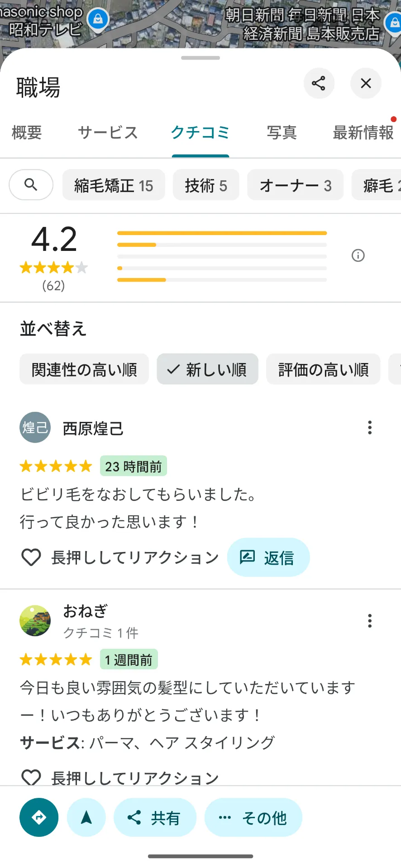
Task: Tap the heart icon on 西原煌己's review
Action: pyautogui.click(x=31, y=557)
